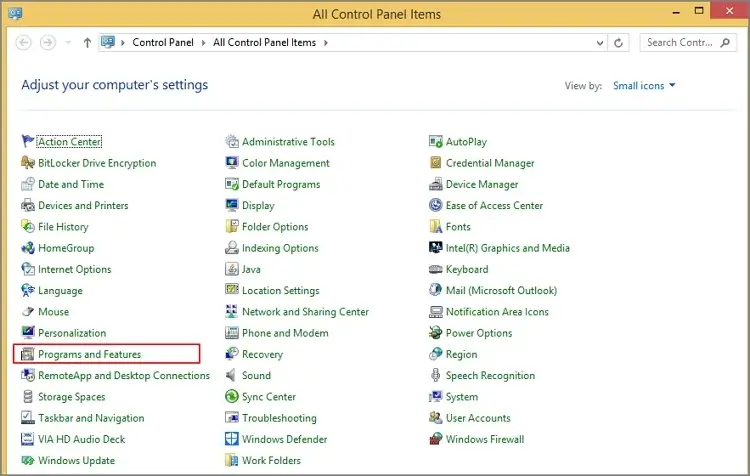750x476 pixels.
Task: Click the Refresh button in address bar
Action: click(x=620, y=43)
